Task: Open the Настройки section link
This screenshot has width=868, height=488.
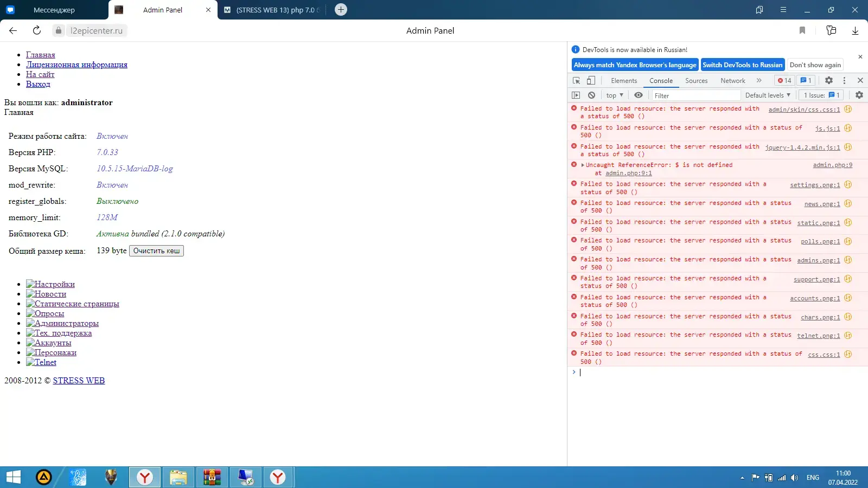Action: tap(50, 284)
